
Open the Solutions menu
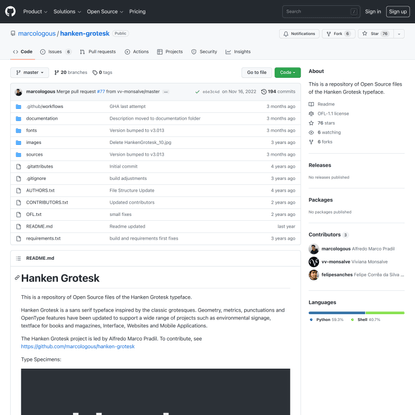click(x=67, y=12)
